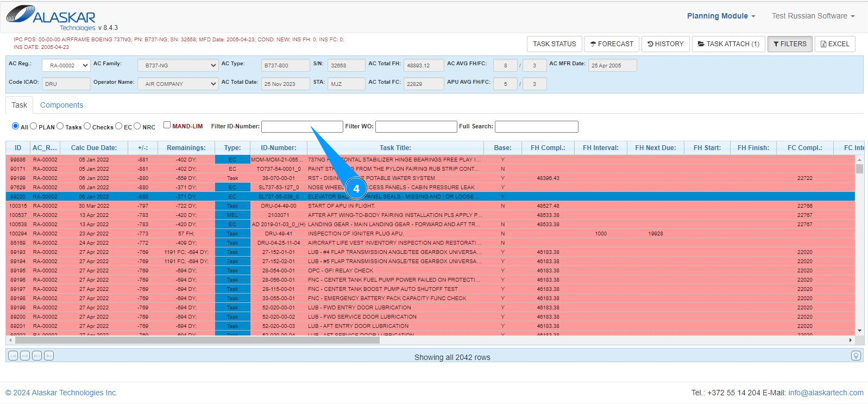Open the AC Family B737-NG dropdown
This screenshot has width=868, height=404.
178,66
